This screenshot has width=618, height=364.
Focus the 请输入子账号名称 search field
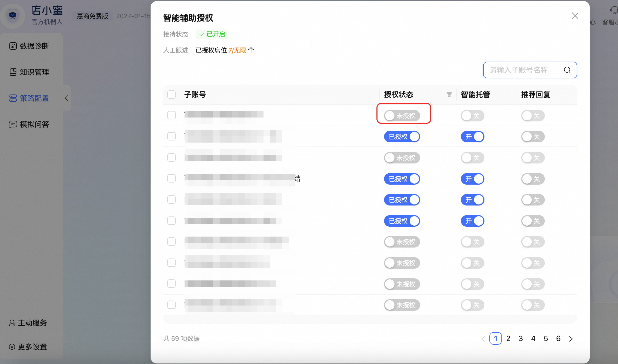[x=530, y=70]
